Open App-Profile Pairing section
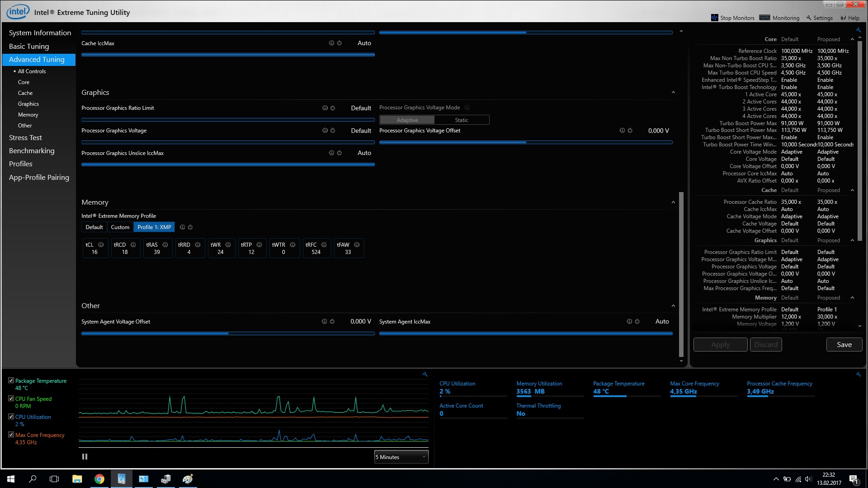868x488 pixels. click(39, 178)
